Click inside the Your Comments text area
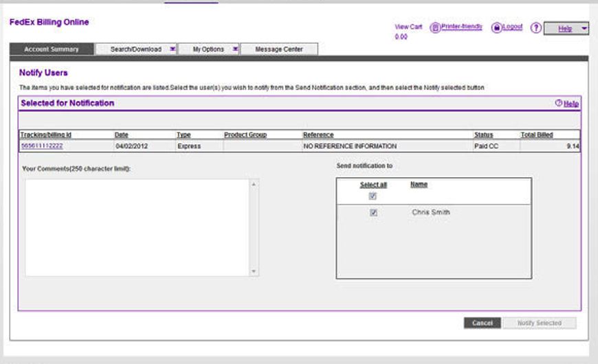The image size is (598, 364). point(137,227)
